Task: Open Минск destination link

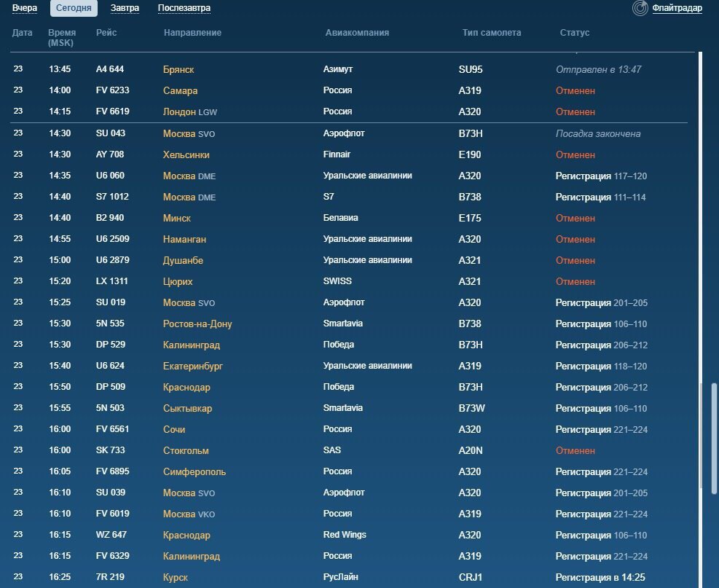Action: [x=176, y=218]
